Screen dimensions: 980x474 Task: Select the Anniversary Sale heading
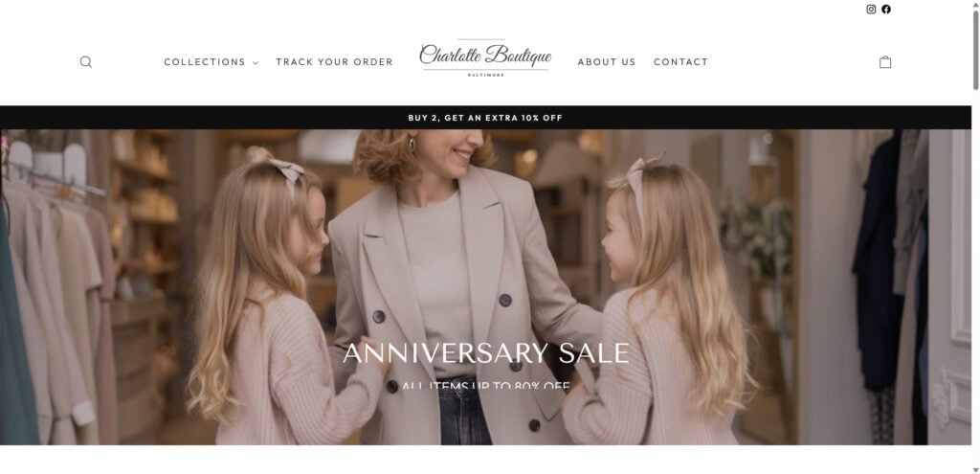pos(486,353)
